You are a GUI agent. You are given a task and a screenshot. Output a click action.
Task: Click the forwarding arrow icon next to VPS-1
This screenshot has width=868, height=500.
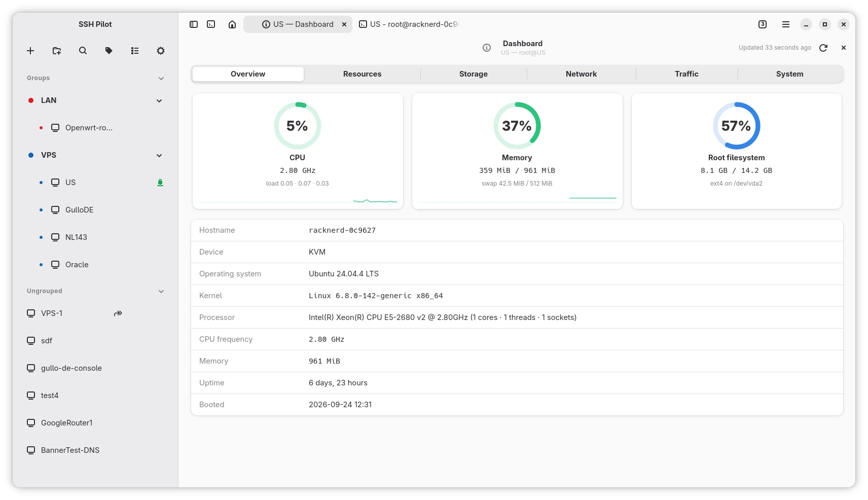click(x=118, y=313)
